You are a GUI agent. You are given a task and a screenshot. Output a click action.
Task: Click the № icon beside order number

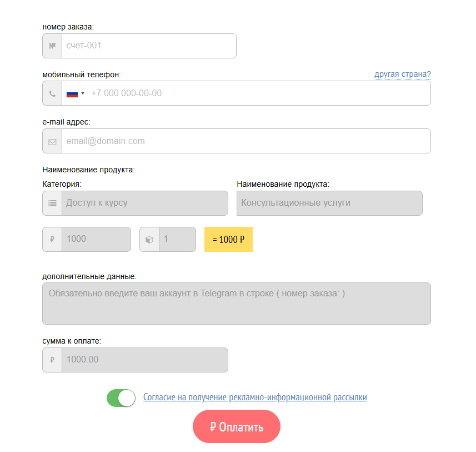click(52, 46)
